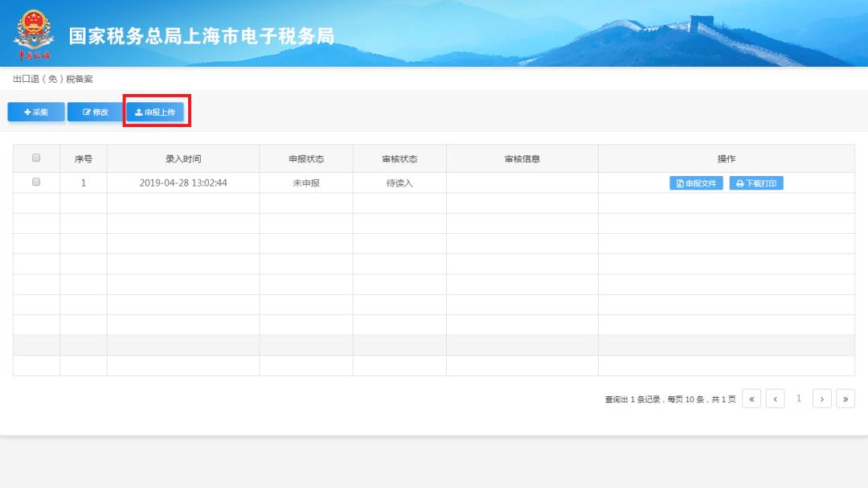Click the 审核信息 column header
This screenshot has width=868, height=488.
[522, 159]
